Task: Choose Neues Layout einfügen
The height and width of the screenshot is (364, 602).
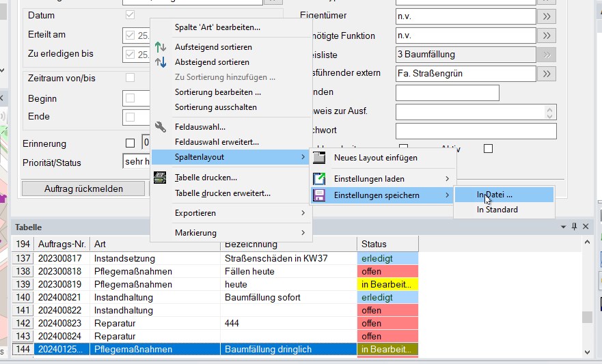Action: tap(382, 158)
